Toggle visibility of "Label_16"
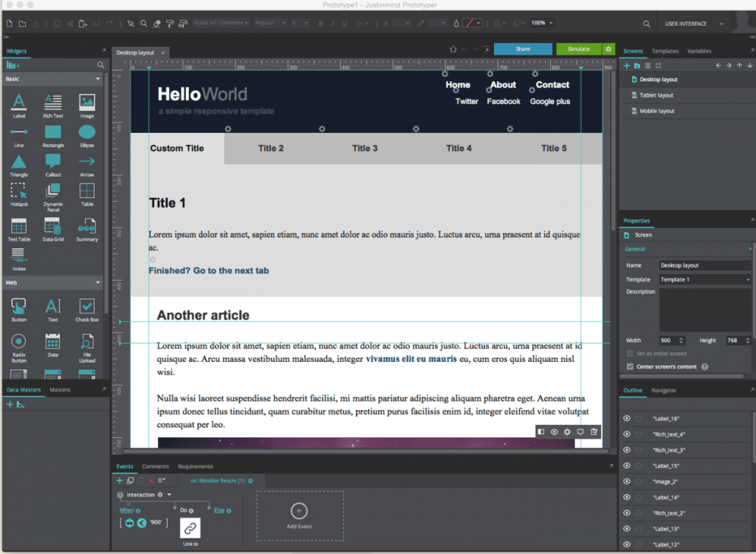Image resolution: width=756 pixels, height=554 pixels. [x=626, y=418]
